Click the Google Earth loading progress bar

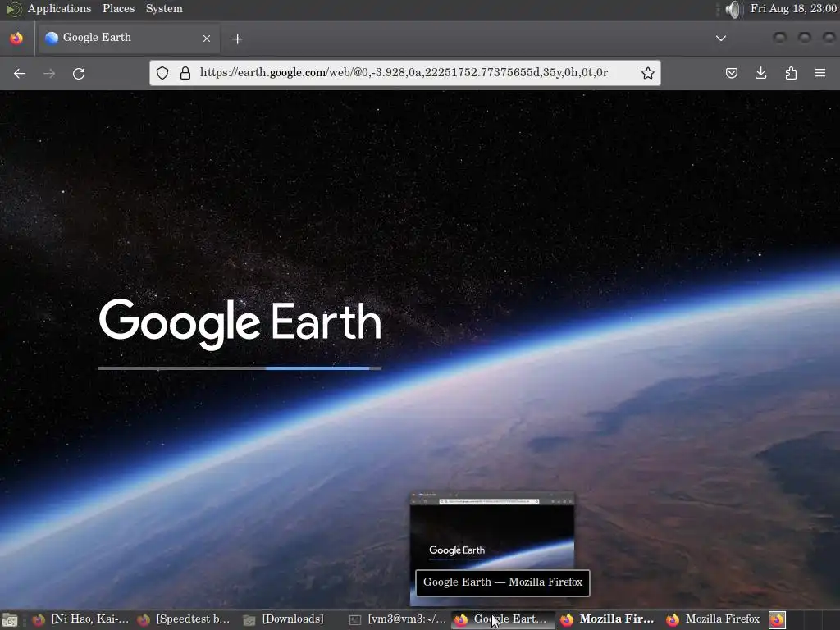click(x=240, y=368)
